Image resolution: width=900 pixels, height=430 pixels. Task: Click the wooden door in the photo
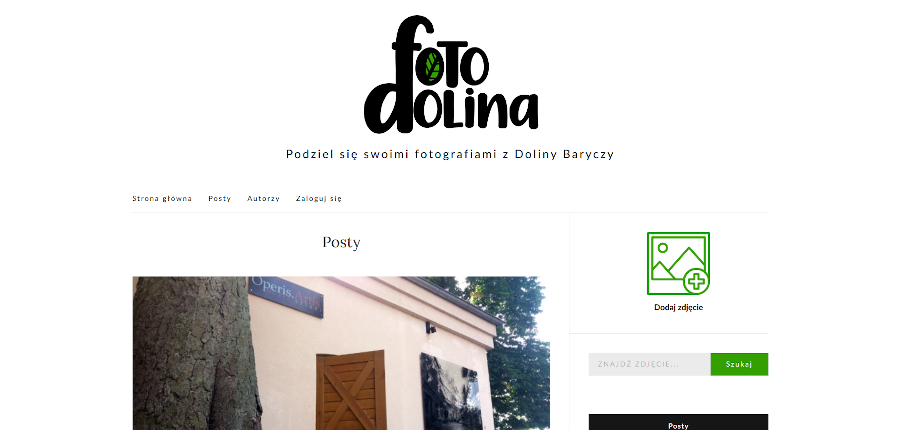(351, 391)
